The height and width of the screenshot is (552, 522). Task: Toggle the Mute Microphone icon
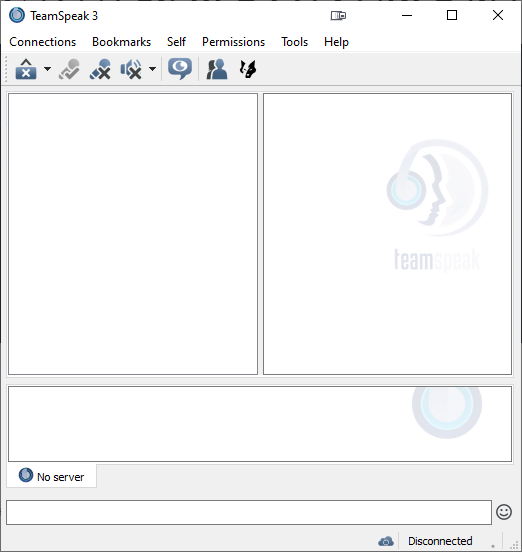tap(100, 69)
